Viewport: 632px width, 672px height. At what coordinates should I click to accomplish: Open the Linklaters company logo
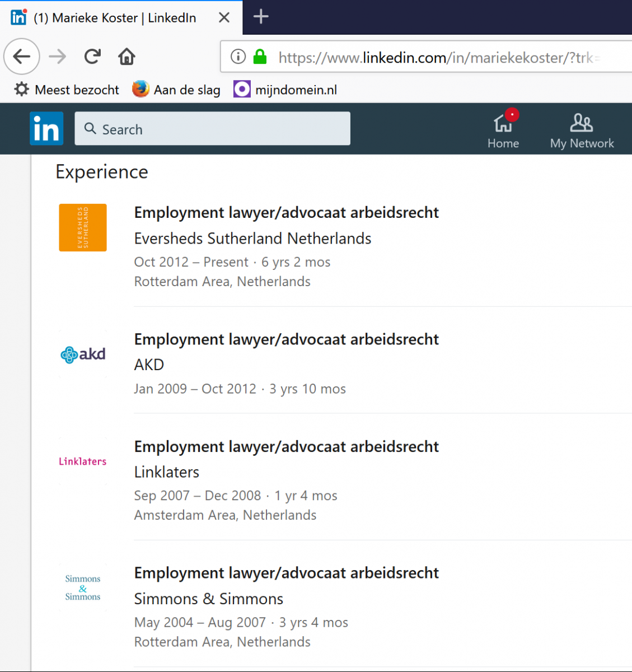click(82, 461)
